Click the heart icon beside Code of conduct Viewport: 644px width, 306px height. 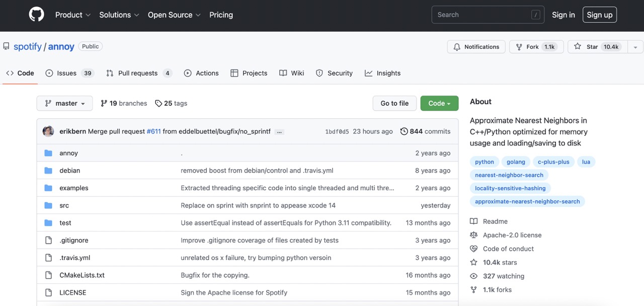pyautogui.click(x=473, y=249)
